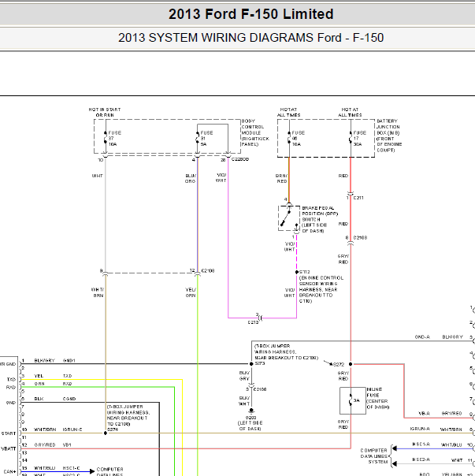Click the WHT/BRN wire label below C2108

point(98,292)
